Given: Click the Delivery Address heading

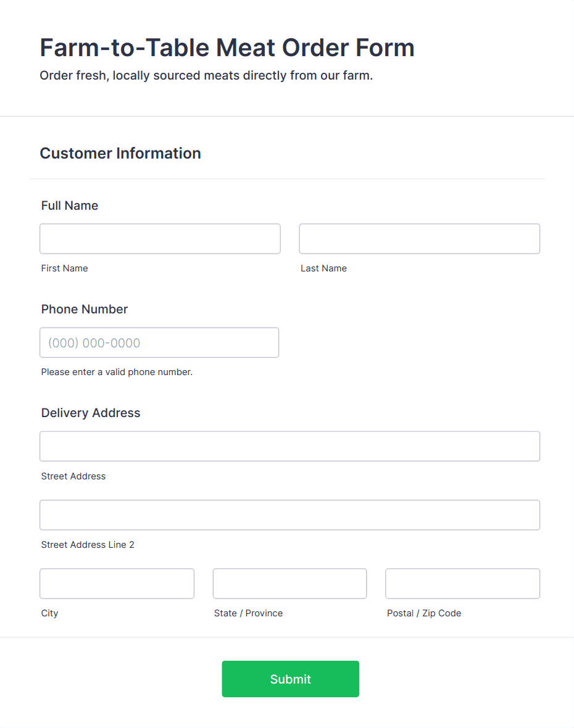Looking at the screenshot, I should [x=90, y=413].
